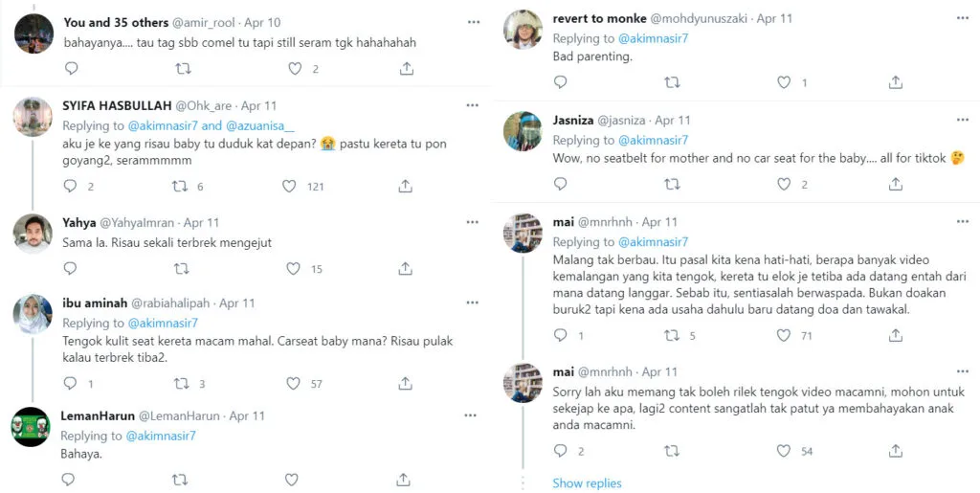Share the 'Bad parenting.' tweet

click(896, 82)
